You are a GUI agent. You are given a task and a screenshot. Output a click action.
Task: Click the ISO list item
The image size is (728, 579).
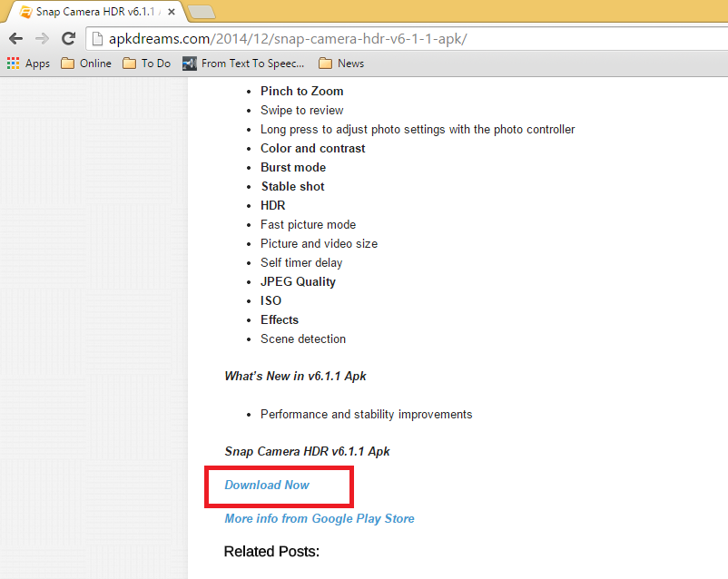271,301
